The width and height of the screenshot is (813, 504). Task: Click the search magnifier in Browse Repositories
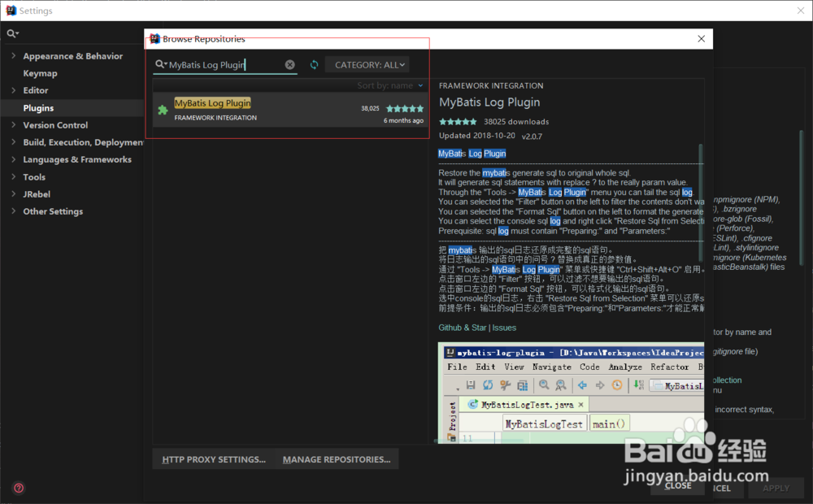161,64
